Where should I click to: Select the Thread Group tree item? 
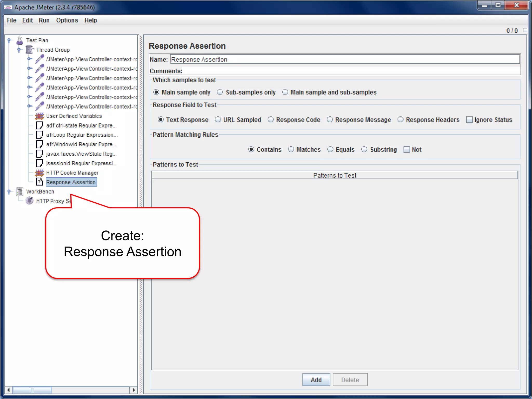[53, 50]
